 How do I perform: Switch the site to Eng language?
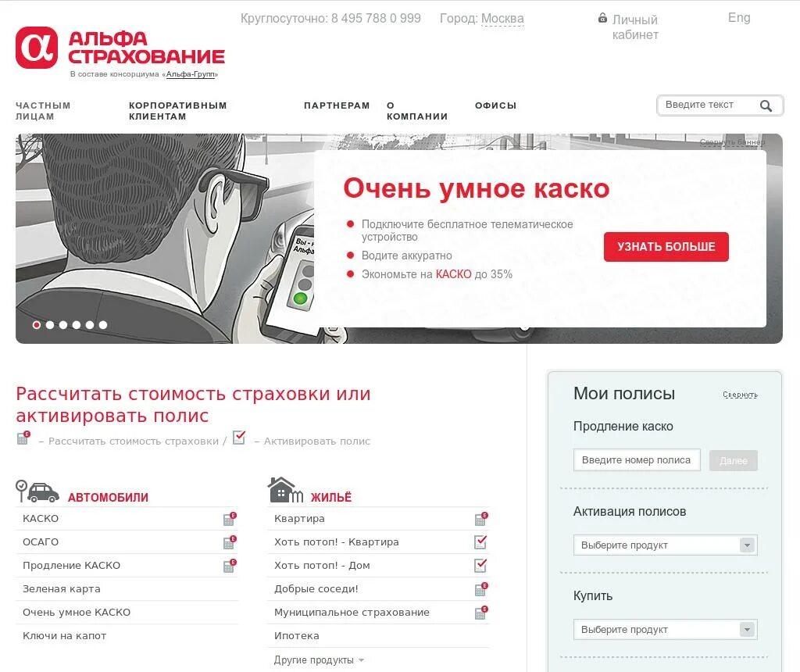(739, 18)
